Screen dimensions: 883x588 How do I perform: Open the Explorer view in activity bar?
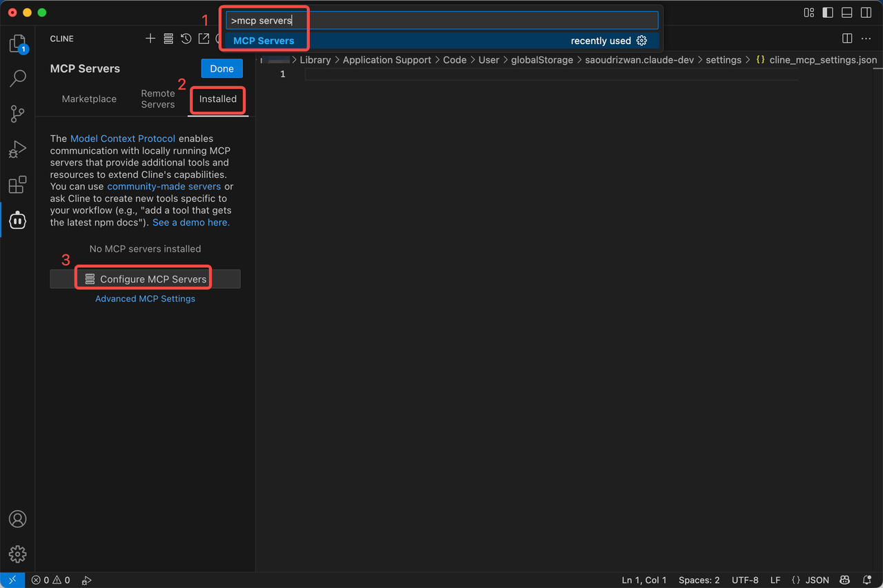point(17,44)
